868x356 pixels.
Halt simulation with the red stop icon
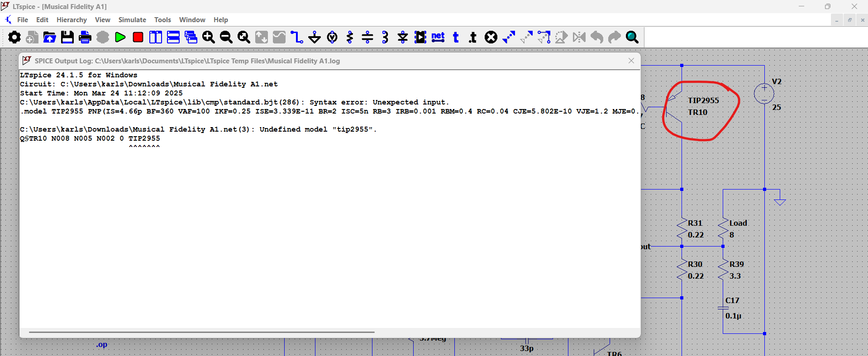coord(138,37)
